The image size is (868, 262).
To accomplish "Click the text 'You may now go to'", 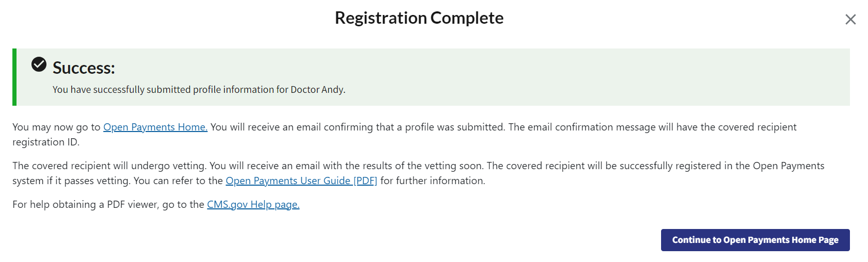I will (x=56, y=127).
